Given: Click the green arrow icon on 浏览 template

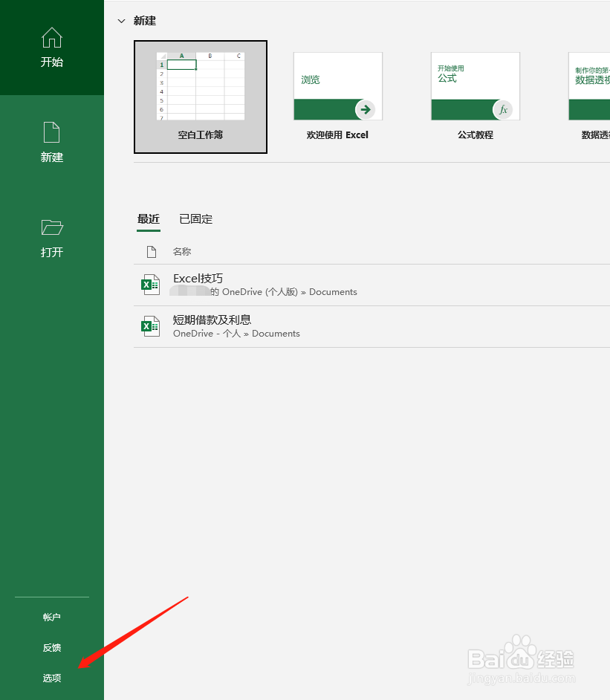Looking at the screenshot, I should [x=366, y=109].
